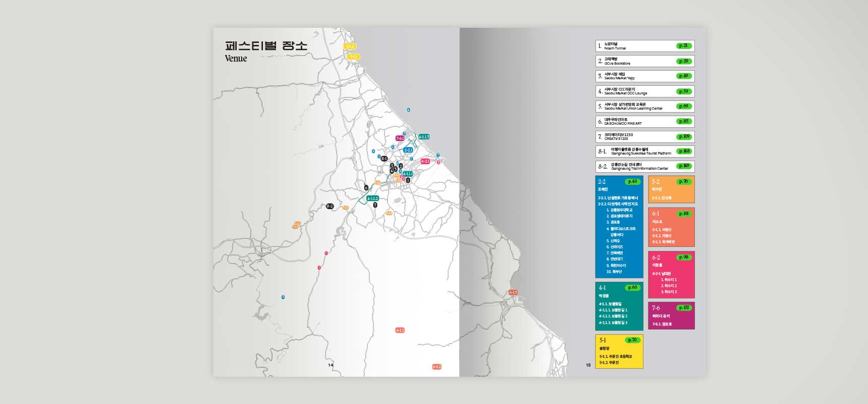Select the Seobu Market Yejip legend entry

pyautogui.click(x=645, y=76)
